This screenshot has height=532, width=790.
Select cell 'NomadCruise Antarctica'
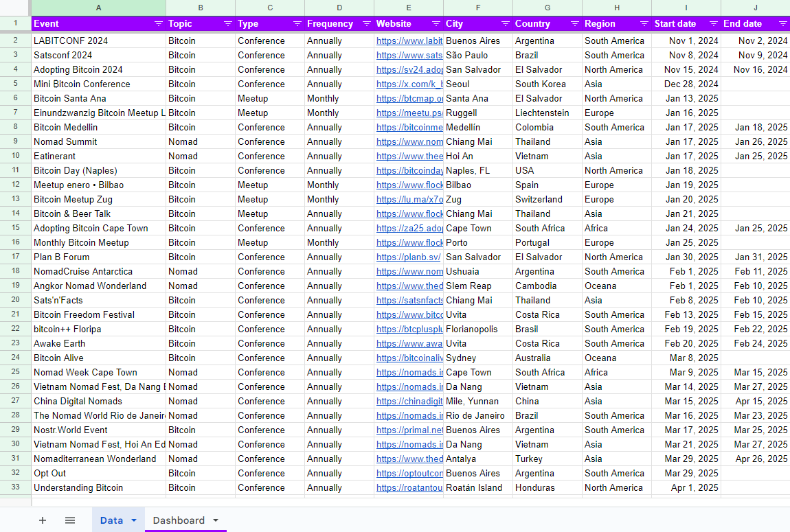99,271
